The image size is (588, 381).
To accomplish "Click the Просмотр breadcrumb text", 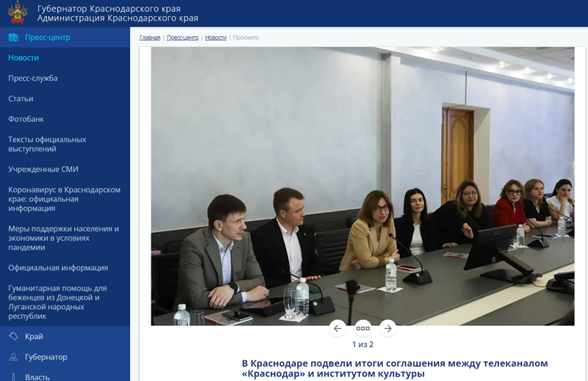I will click(x=246, y=37).
